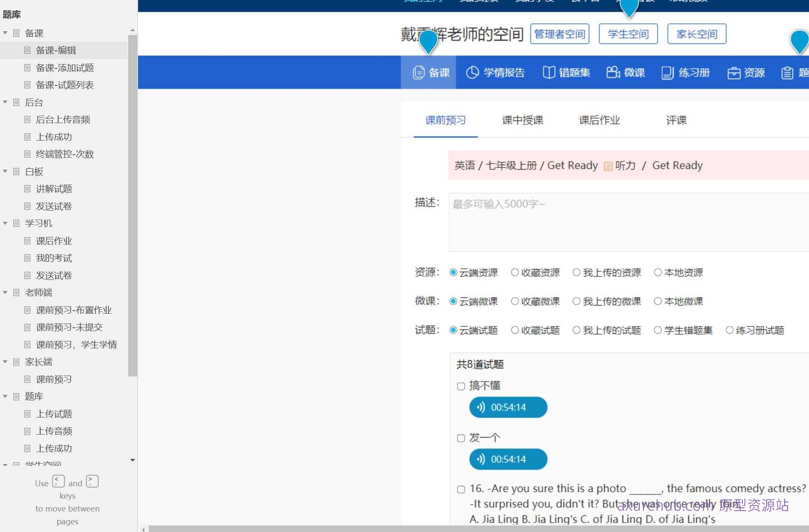Viewport: 809px width, 532px height.
Task: Play the 发一个 audio clip
Action: (x=508, y=459)
